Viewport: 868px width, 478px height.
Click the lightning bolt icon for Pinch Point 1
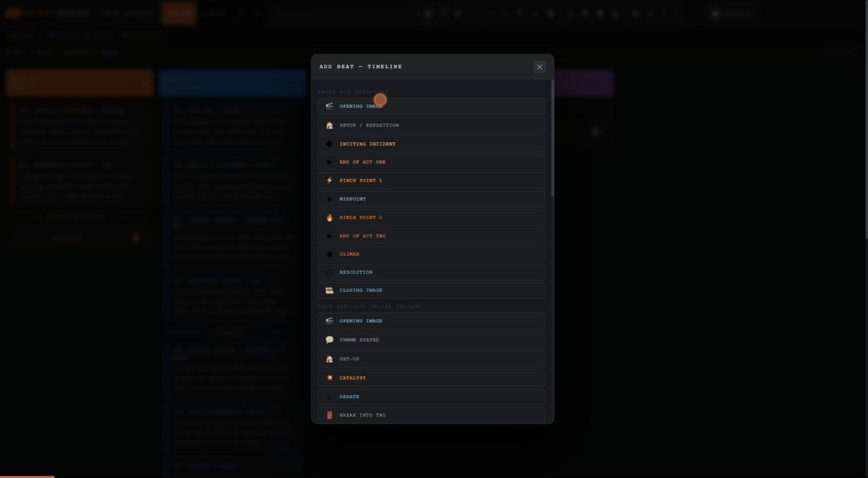point(329,181)
